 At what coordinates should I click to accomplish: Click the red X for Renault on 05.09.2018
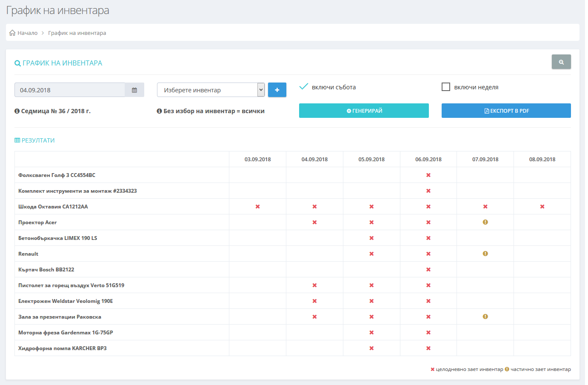point(371,254)
